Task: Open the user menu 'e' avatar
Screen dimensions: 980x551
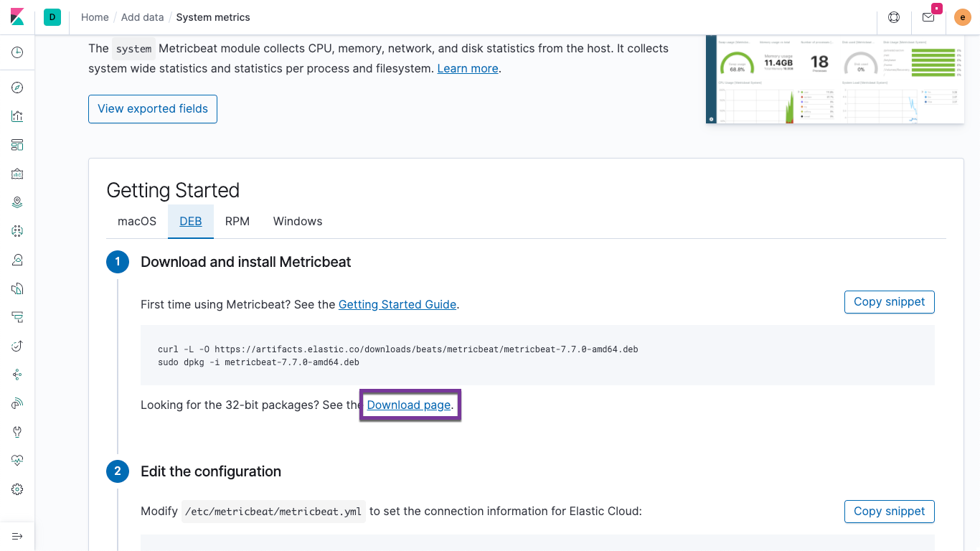Action: (963, 17)
